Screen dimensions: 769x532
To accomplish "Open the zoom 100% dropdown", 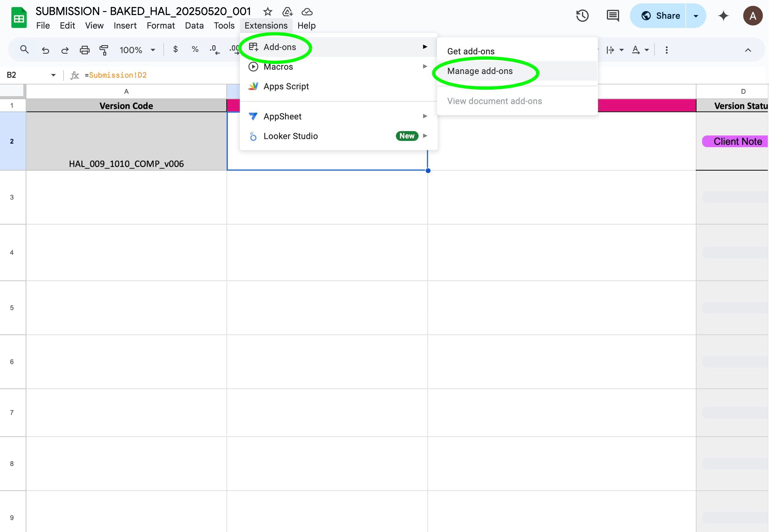I will (137, 50).
